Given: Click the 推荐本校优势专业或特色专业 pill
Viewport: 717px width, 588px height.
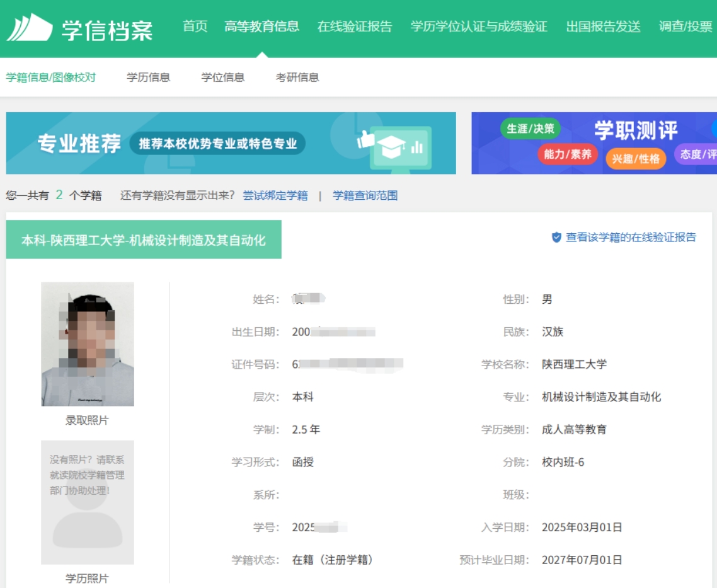Looking at the screenshot, I should pyautogui.click(x=217, y=144).
